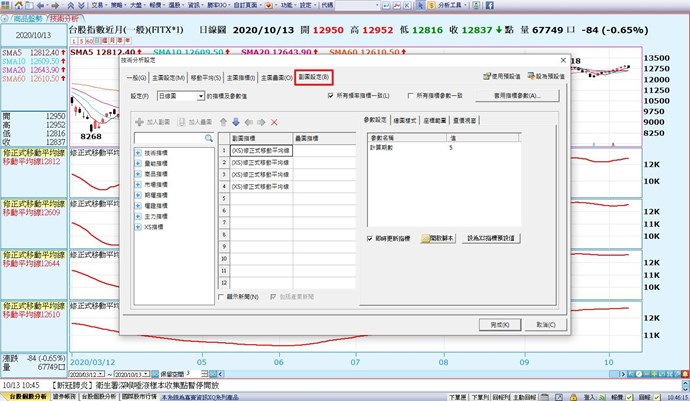
Task: Toggle 所有頻率指標一致 checkbox
Action: pos(332,96)
